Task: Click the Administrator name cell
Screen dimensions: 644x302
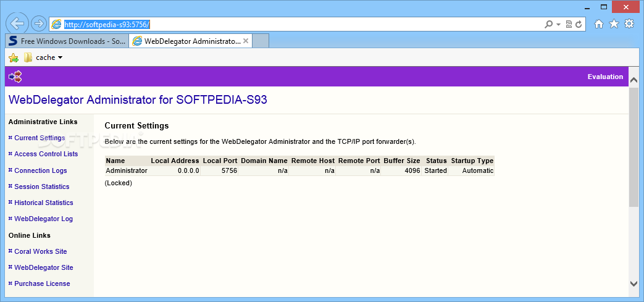Action: pos(127,170)
